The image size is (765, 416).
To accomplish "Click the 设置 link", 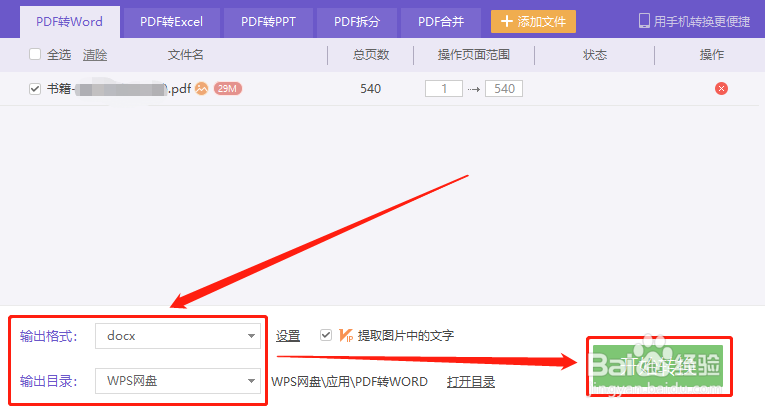I will pyautogui.click(x=288, y=336).
